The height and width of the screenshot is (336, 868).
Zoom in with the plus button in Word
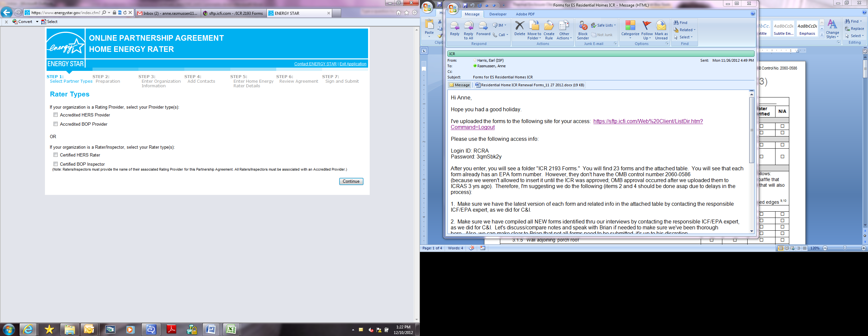click(863, 248)
